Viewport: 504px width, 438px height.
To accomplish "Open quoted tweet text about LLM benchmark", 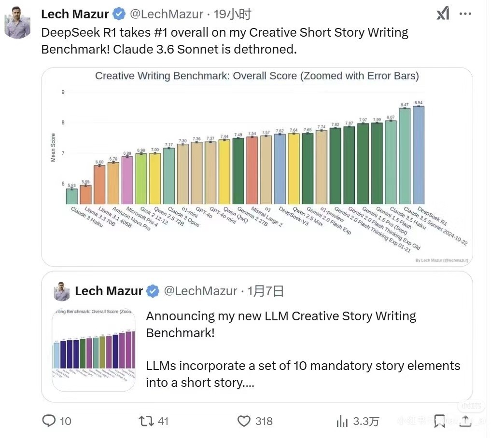I will click(303, 349).
